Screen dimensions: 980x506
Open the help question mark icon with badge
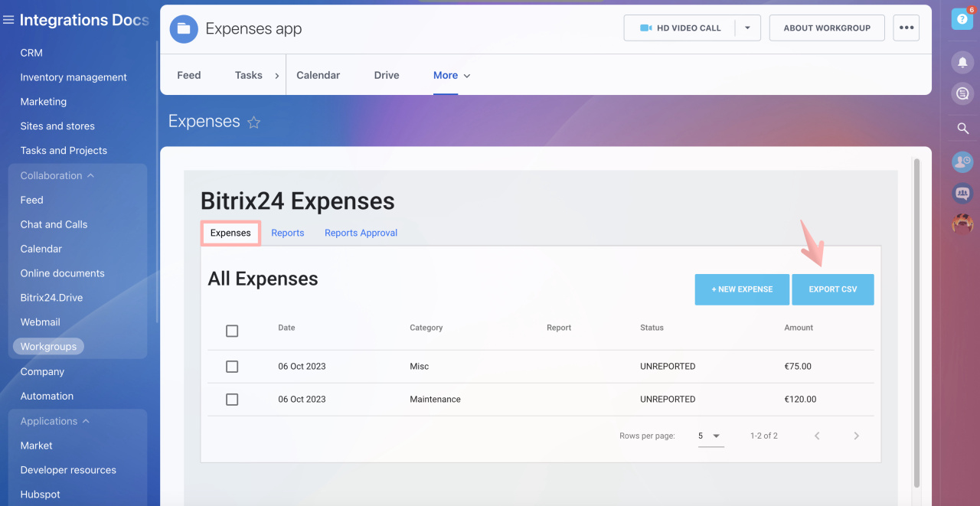962,19
